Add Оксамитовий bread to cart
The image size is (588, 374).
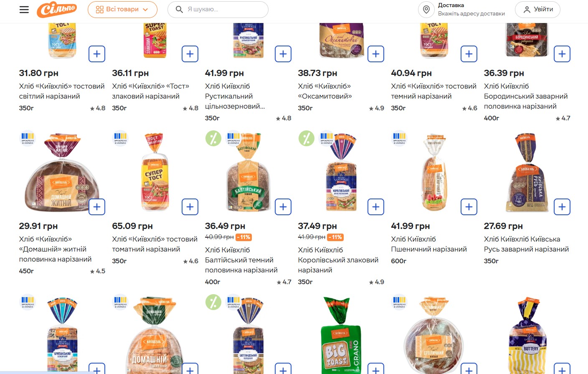tap(376, 54)
